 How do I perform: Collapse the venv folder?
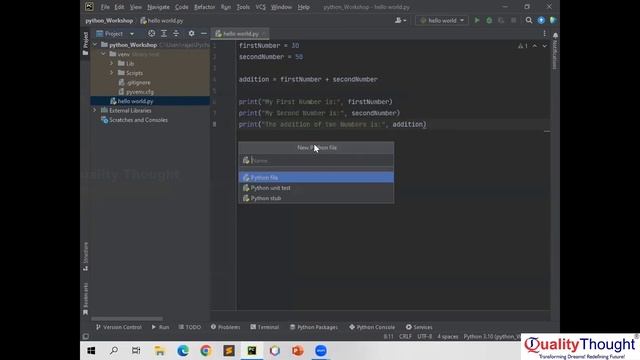point(103,54)
